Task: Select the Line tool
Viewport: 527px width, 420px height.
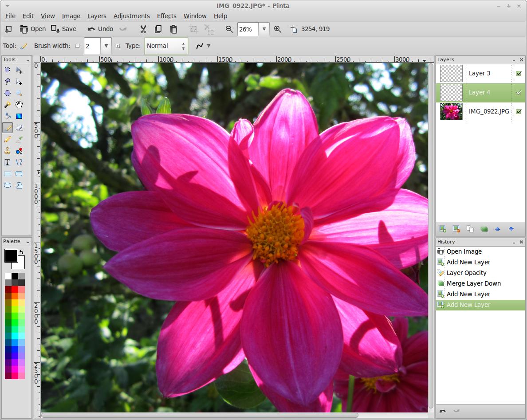Action: pyautogui.click(x=19, y=162)
